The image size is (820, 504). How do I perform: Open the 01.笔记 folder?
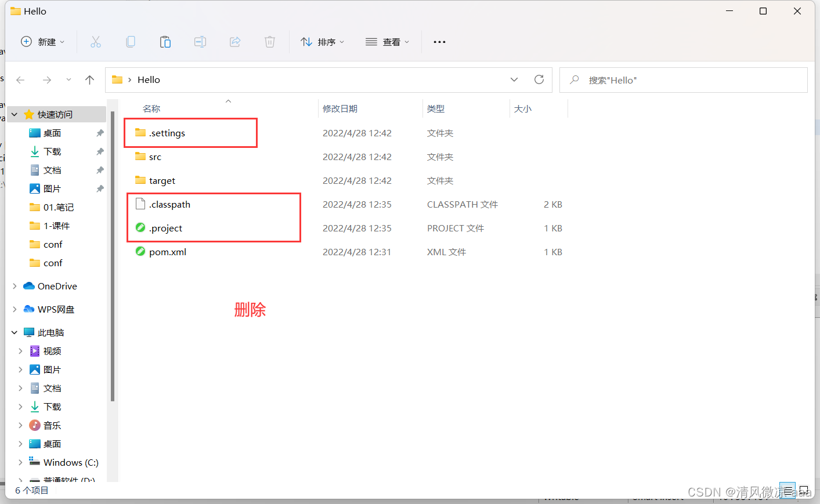pyautogui.click(x=59, y=207)
